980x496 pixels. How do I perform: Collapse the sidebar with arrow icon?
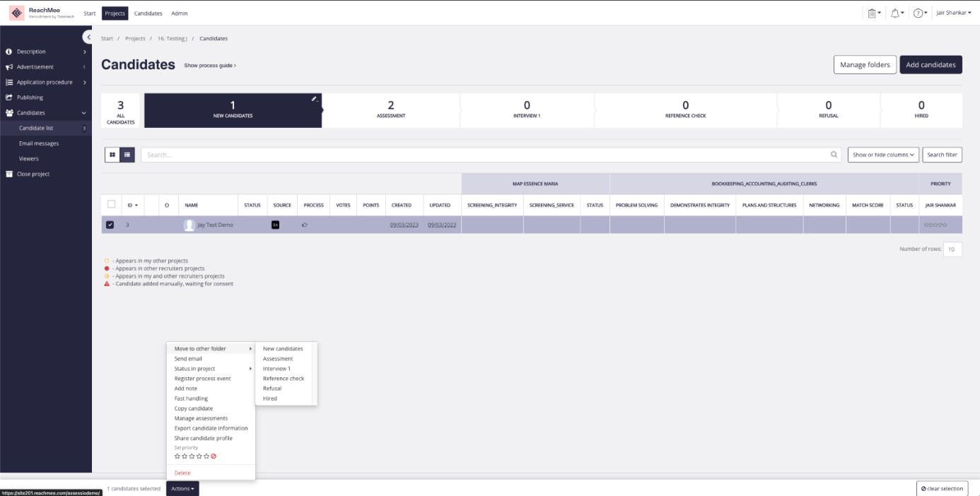pos(88,37)
